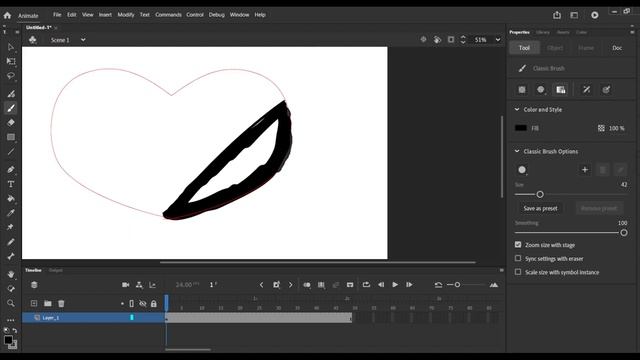
Task: Click Save as preset button
Action: click(x=540, y=208)
